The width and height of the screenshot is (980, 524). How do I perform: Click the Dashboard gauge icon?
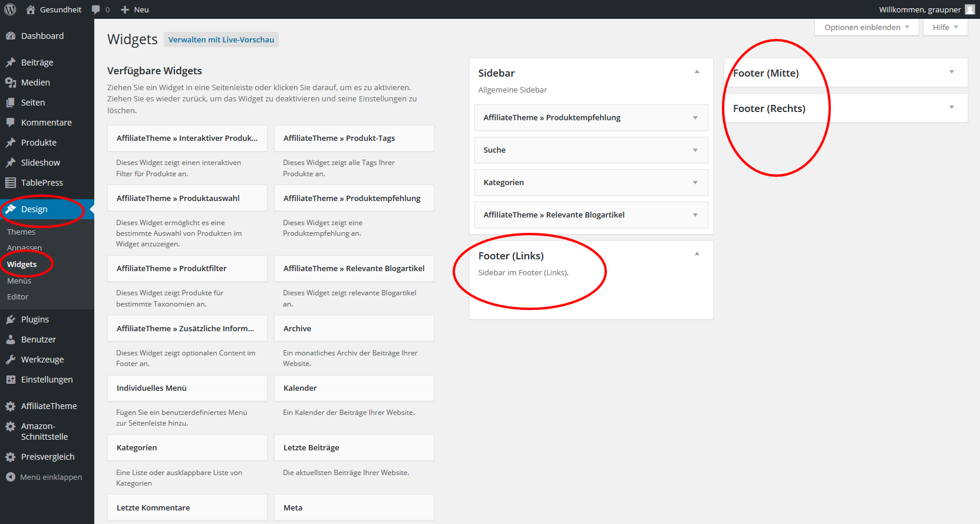coord(11,36)
